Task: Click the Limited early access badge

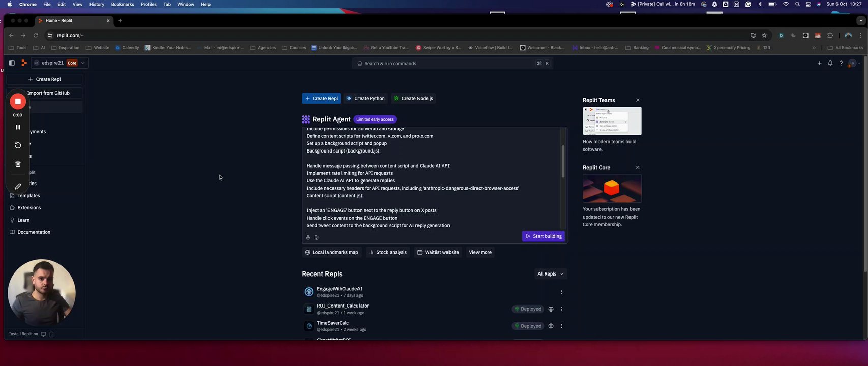Action: click(x=375, y=119)
